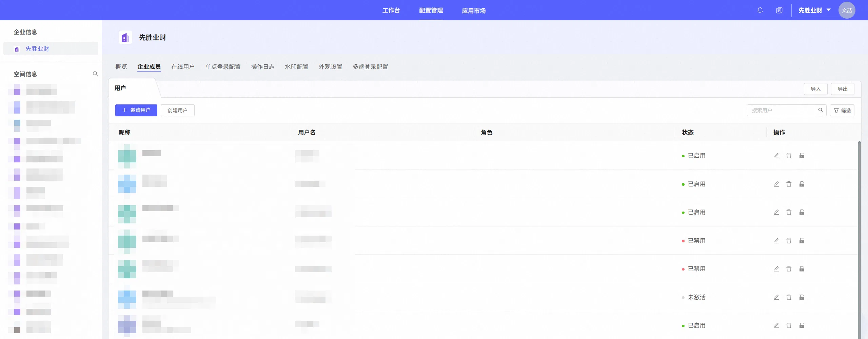The width and height of the screenshot is (868, 339).
Task: Switch to the 在线用户 tab
Action: tap(183, 67)
